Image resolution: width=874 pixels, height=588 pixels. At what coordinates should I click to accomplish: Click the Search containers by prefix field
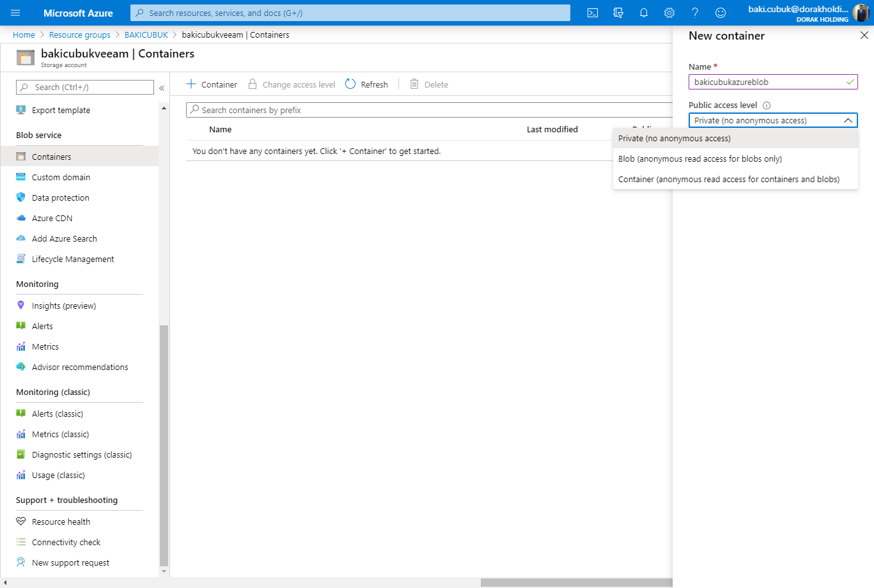[429, 110]
